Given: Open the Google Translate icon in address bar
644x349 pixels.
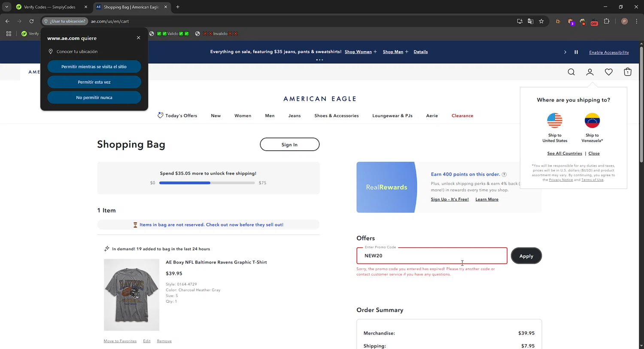Looking at the screenshot, I should 531,21.
